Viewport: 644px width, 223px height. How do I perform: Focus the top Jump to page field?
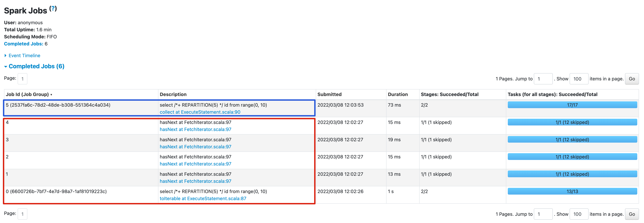point(543,79)
